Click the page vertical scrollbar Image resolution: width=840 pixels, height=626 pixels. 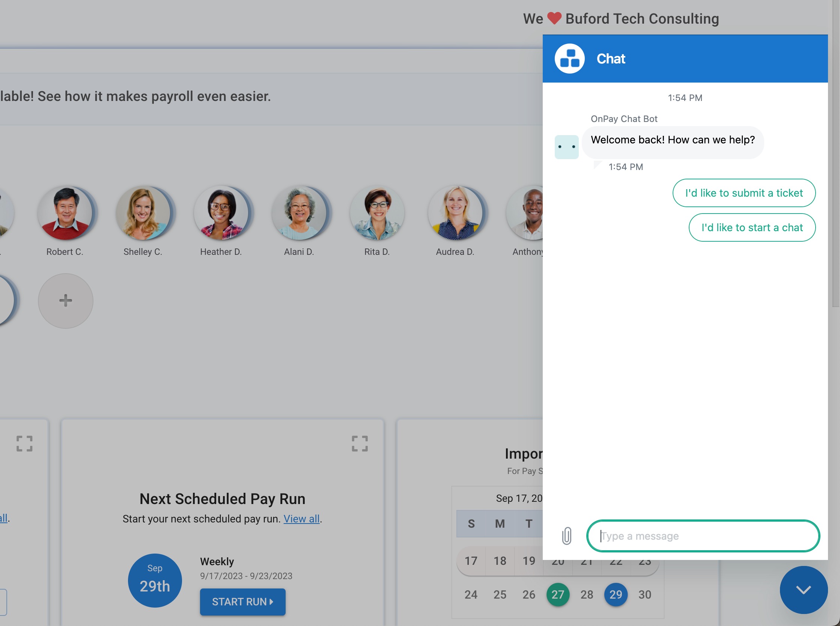[836, 152]
